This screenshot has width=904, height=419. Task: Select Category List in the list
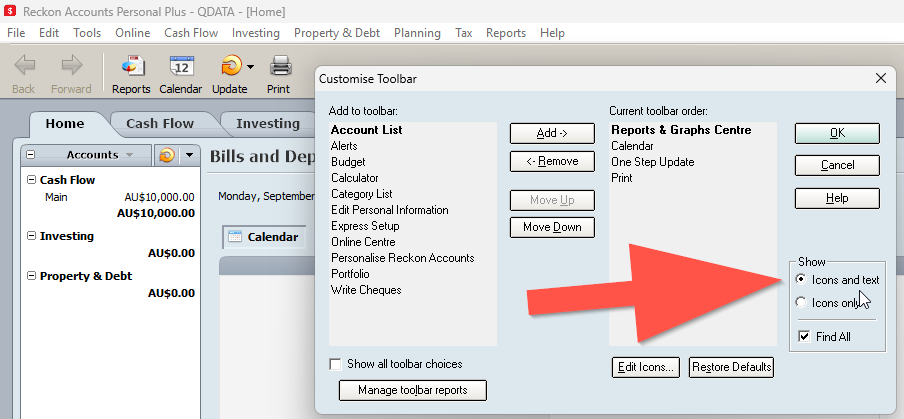coord(361,194)
